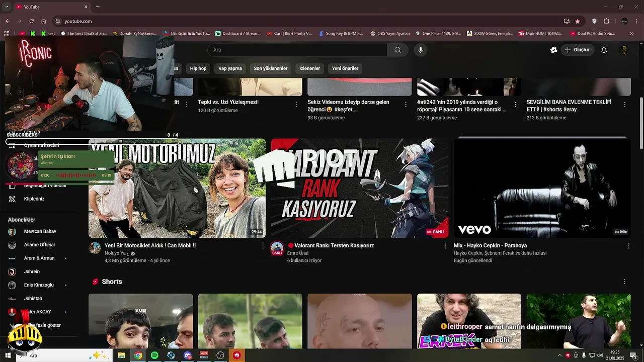
Task: Bookmark this page with star icon
Action: point(578,21)
